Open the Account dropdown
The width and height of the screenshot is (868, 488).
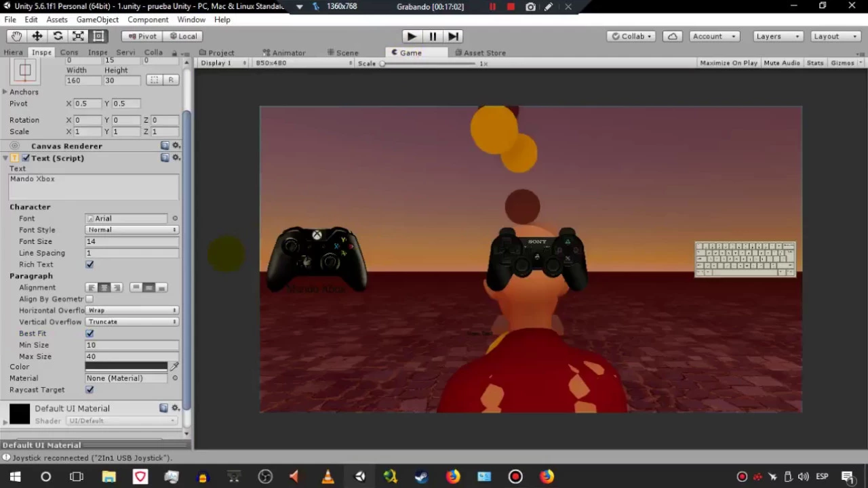(x=714, y=37)
